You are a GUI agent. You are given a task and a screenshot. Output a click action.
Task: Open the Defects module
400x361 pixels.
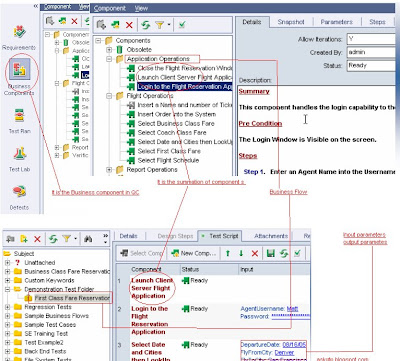pyautogui.click(x=19, y=197)
